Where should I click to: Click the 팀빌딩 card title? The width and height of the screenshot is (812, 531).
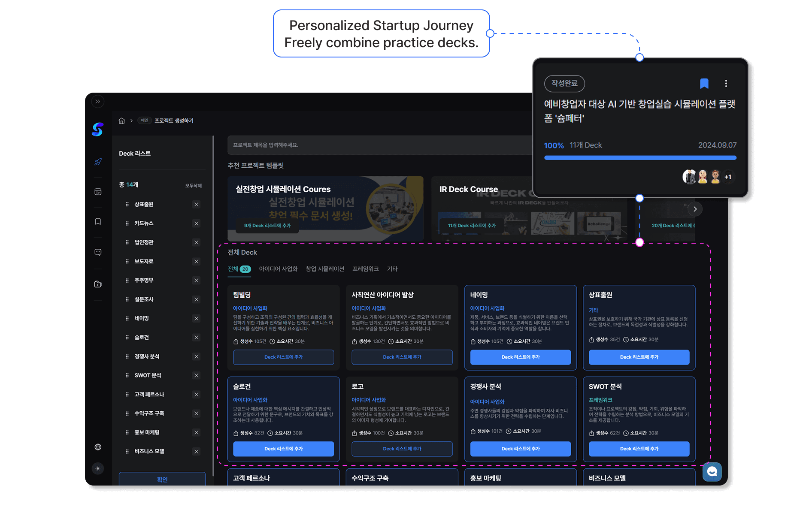[242, 295]
